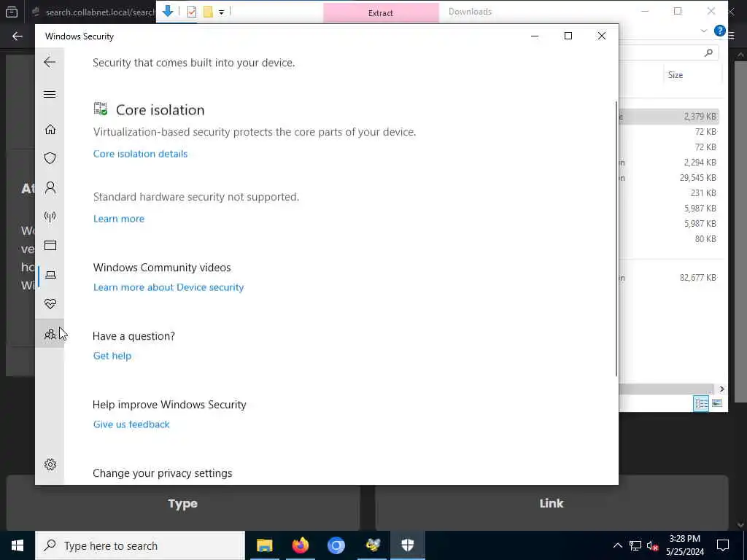Click the Core isolation chip icon
This screenshot has height=560, width=747.
pyautogui.click(x=101, y=109)
